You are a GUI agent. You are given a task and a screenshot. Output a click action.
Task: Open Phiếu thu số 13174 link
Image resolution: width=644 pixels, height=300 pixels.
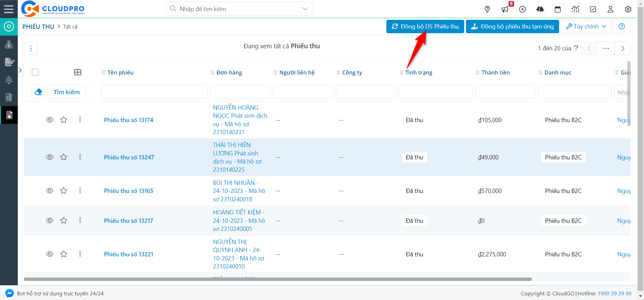click(128, 120)
